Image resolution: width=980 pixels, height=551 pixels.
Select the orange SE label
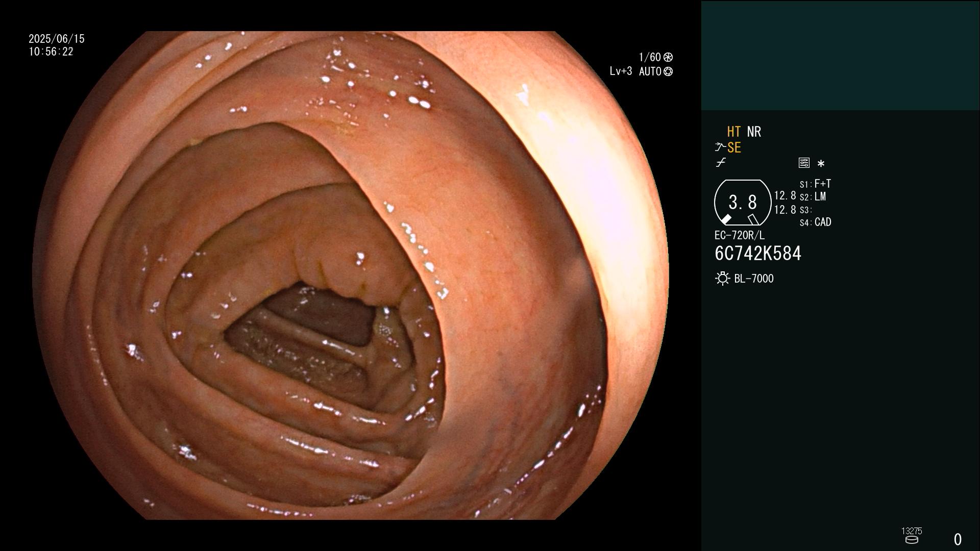[734, 147]
